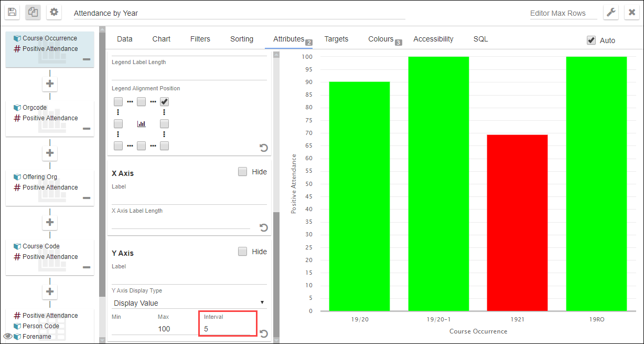Reset the X Axis Label Length setting
This screenshot has width=644, height=344.
point(264,227)
